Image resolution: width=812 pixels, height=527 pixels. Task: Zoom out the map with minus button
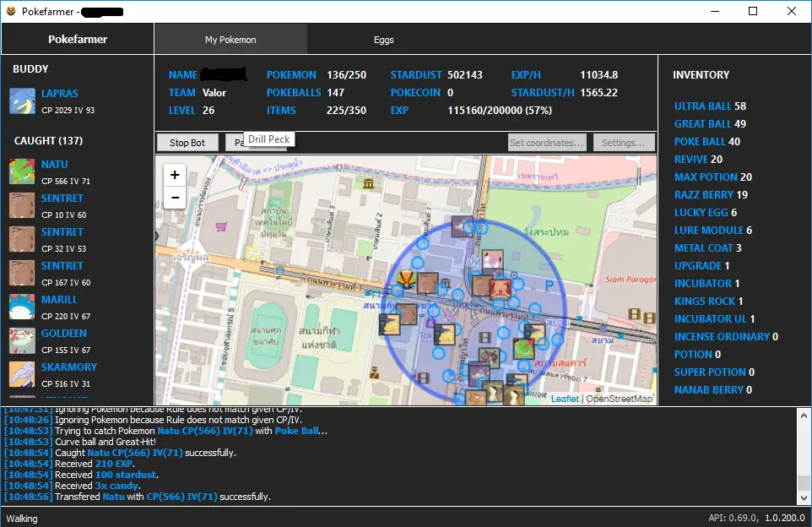(x=175, y=198)
